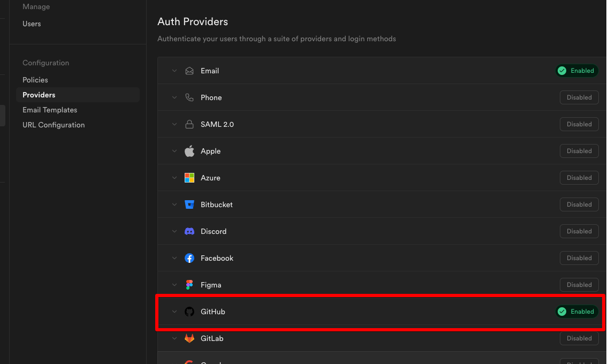
Task: Expand the GitLab provider chevron
Action: coord(174,338)
